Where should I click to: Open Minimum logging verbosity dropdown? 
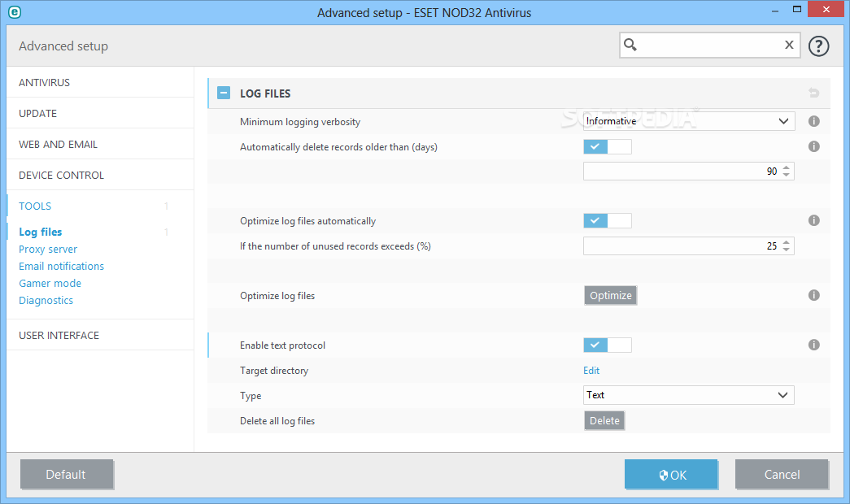pyautogui.click(x=689, y=121)
